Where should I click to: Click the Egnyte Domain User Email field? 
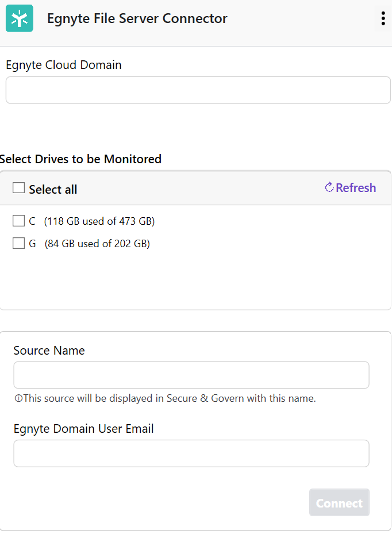coord(191,453)
